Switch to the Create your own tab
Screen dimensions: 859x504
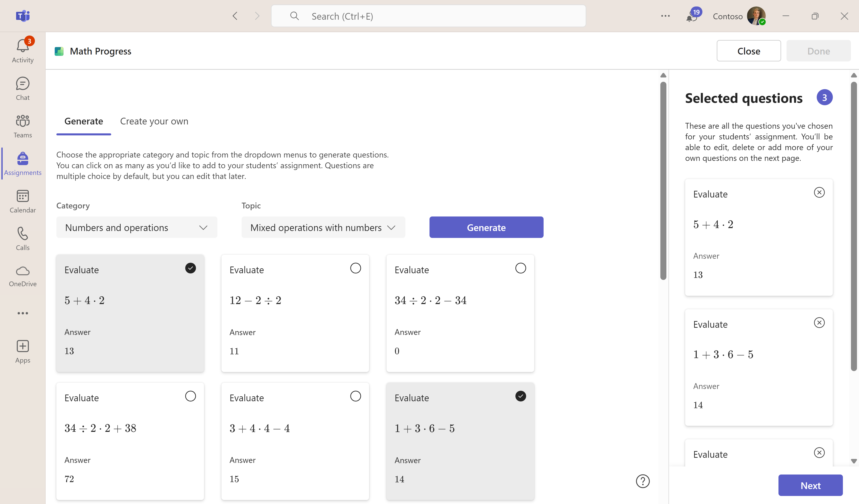tap(154, 121)
